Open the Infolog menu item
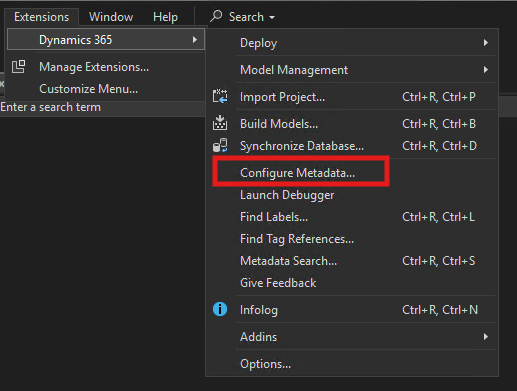Viewport: 517px width, 391px height. tap(352, 310)
